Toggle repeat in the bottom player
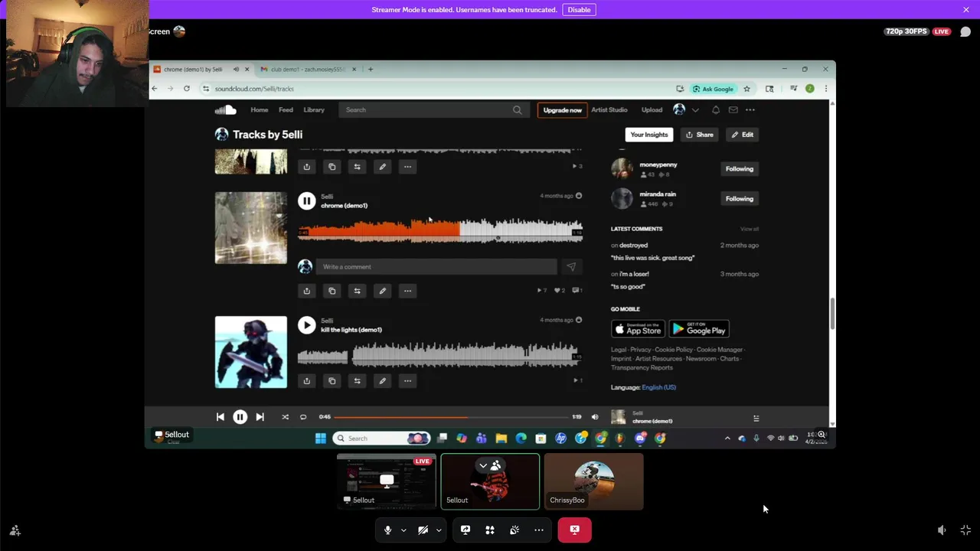The image size is (980, 551). tap(303, 417)
